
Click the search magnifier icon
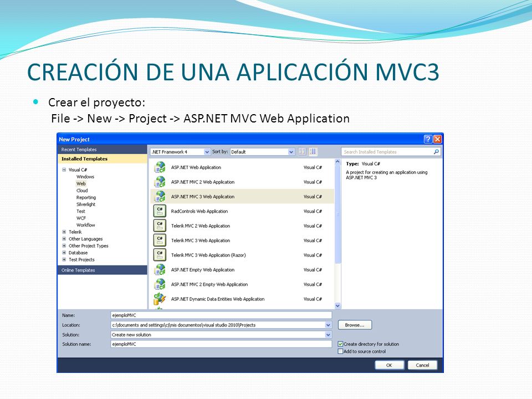point(436,152)
